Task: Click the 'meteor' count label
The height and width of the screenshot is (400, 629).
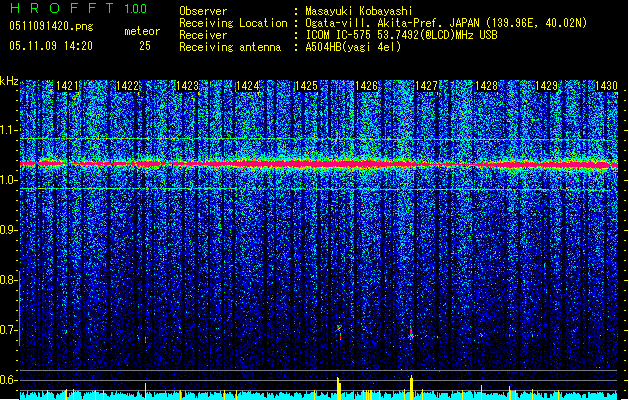Action: (x=142, y=31)
